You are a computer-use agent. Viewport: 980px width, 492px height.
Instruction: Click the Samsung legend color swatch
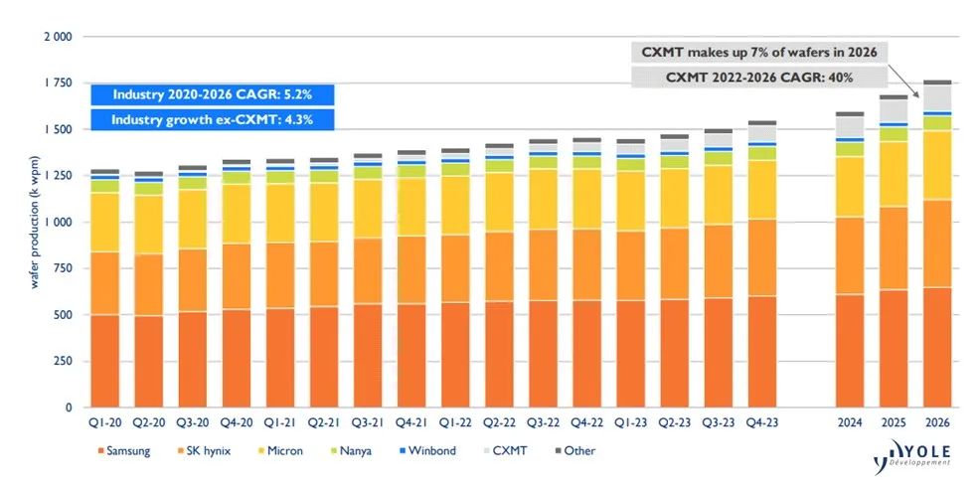click(100, 450)
